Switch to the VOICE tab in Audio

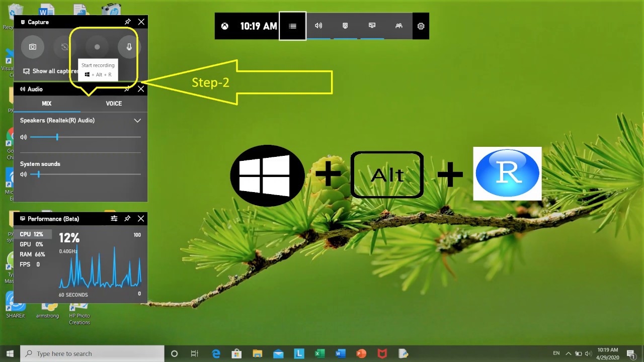tap(114, 104)
